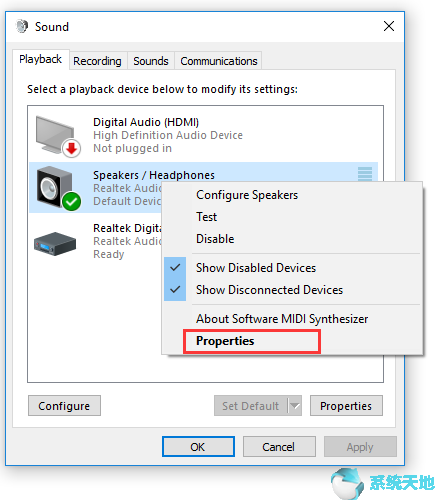Click the 'High Definition Audio Device' text
This screenshot has height=500, width=436.
[x=168, y=135]
